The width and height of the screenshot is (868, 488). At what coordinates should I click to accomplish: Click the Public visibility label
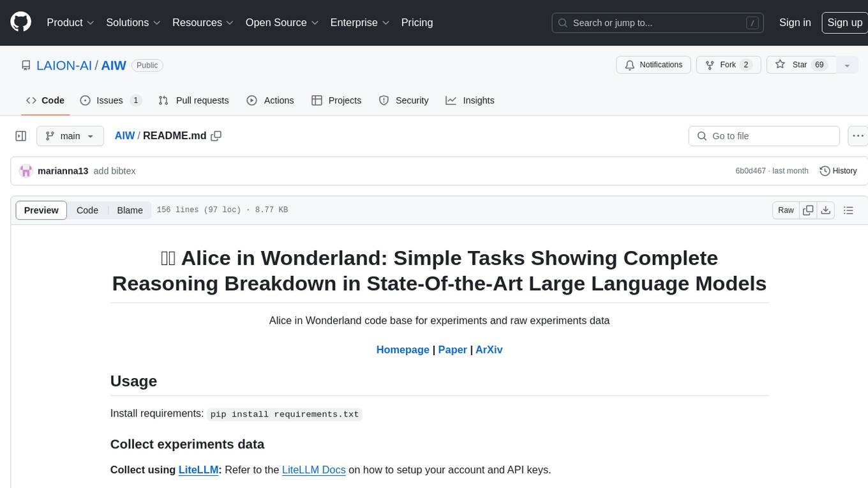(x=147, y=65)
